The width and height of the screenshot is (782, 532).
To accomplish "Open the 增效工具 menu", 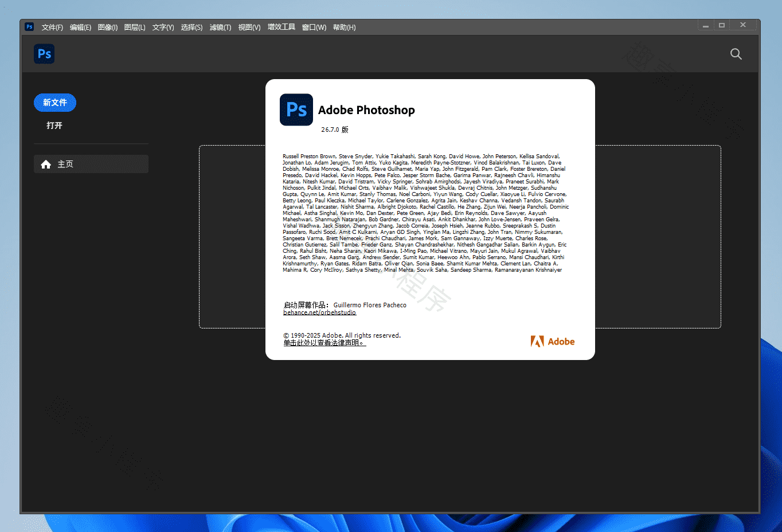I will tap(281, 27).
